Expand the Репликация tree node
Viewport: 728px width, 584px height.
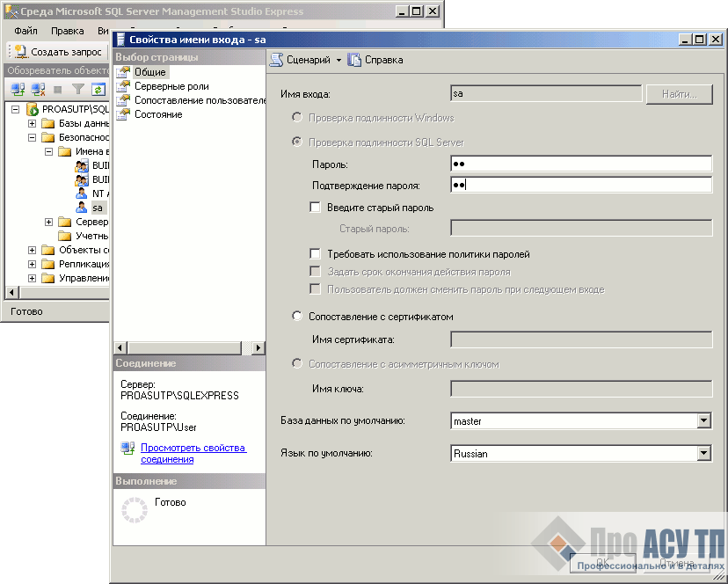point(32,264)
